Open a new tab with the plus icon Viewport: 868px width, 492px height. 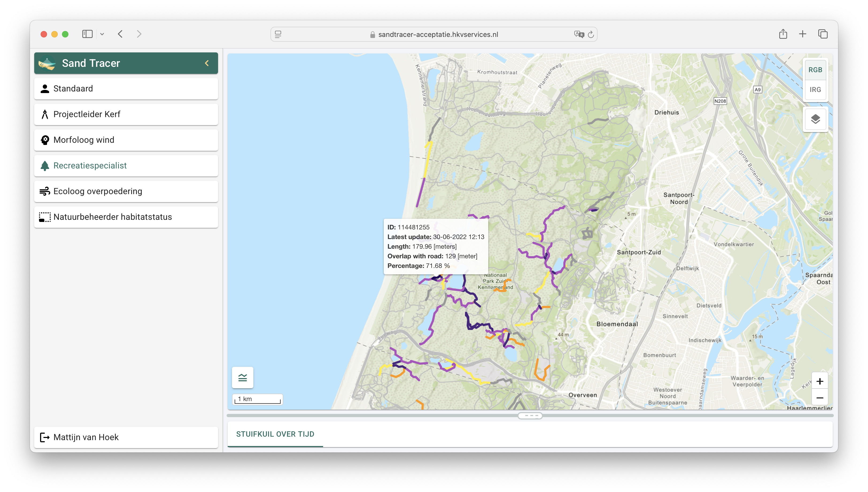tap(803, 34)
